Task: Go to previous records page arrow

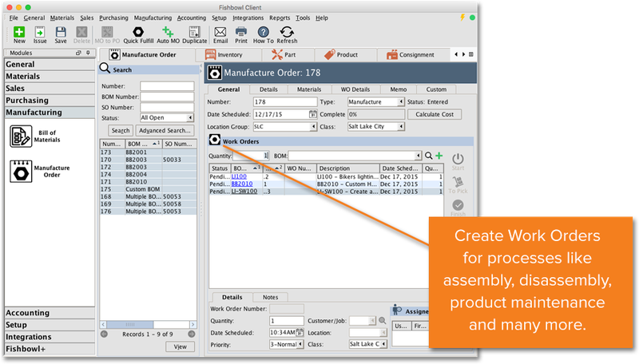Action: (105, 334)
